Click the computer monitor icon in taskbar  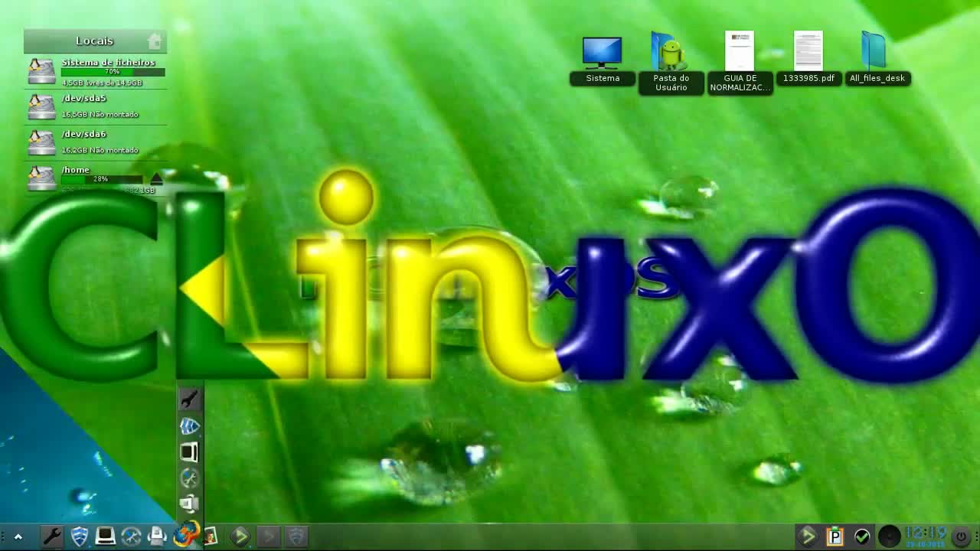(x=106, y=536)
